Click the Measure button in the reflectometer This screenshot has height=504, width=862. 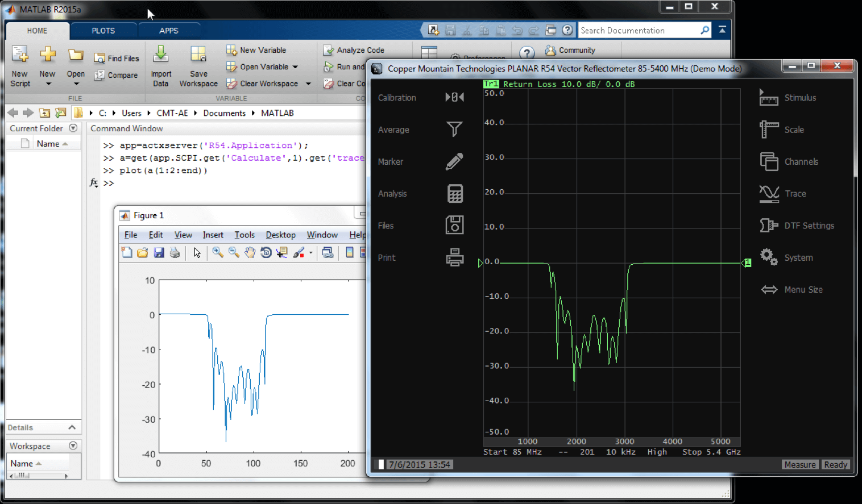799,464
